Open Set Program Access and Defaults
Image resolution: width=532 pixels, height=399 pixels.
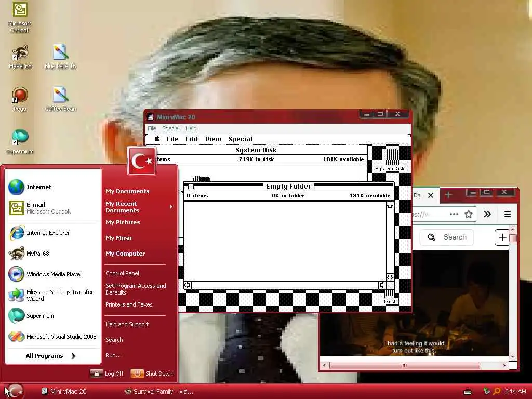click(136, 289)
